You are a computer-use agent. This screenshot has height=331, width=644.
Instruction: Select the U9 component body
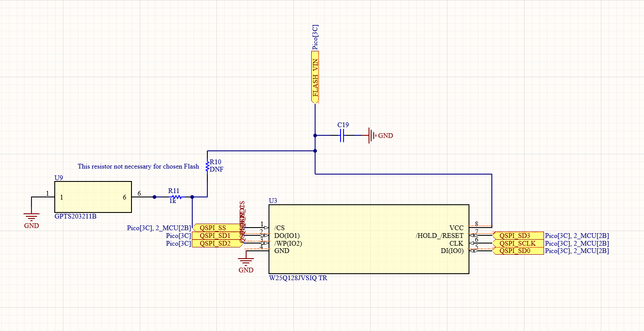click(x=93, y=197)
